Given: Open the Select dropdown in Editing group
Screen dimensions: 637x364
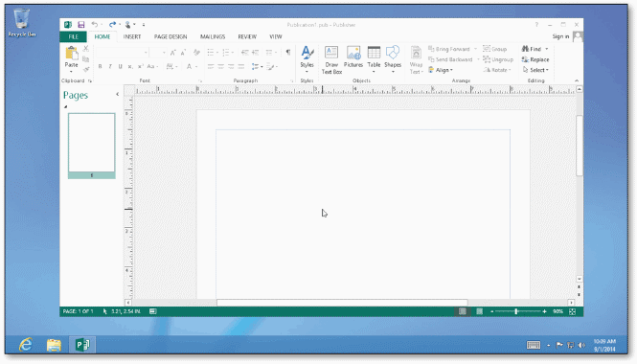Looking at the screenshot, I should pyautogui.click(x=535, y=70).
